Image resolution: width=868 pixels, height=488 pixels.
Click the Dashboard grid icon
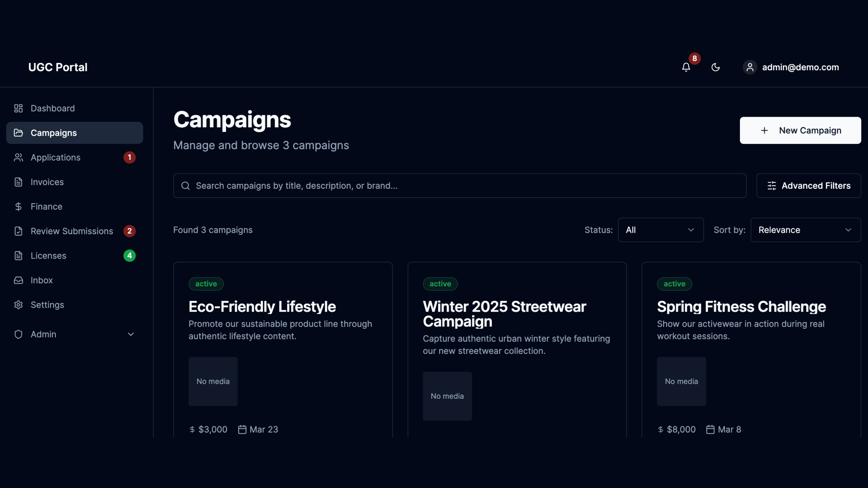pos(18,108)
